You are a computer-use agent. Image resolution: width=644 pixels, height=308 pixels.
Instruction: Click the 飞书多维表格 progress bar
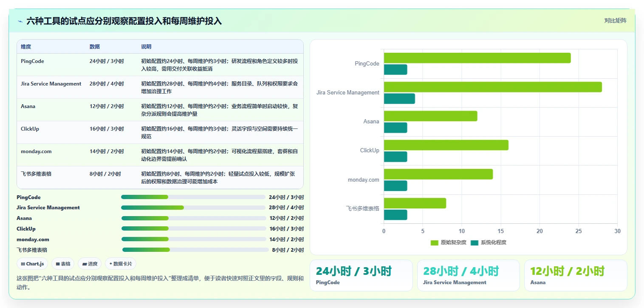195,250
